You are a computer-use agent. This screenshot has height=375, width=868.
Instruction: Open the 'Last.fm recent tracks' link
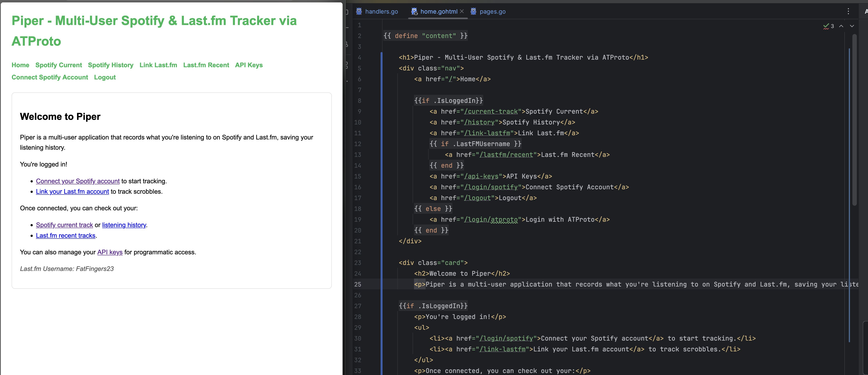tap(65, 236)
